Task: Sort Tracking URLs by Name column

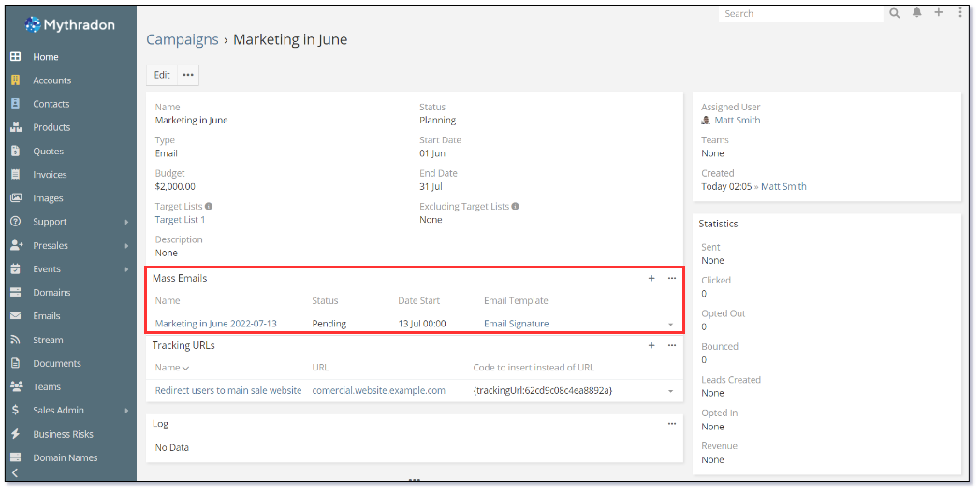Action: click(172, 368)
